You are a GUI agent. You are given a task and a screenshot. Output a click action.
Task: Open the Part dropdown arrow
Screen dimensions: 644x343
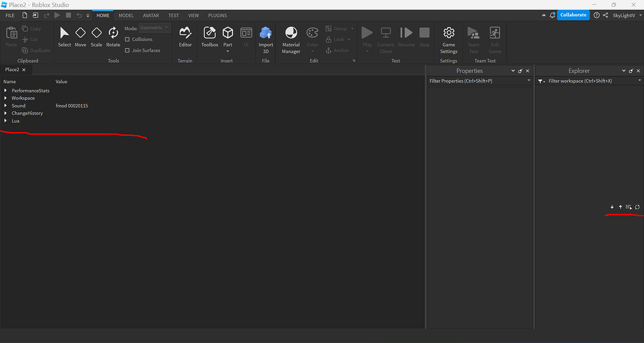227,52
